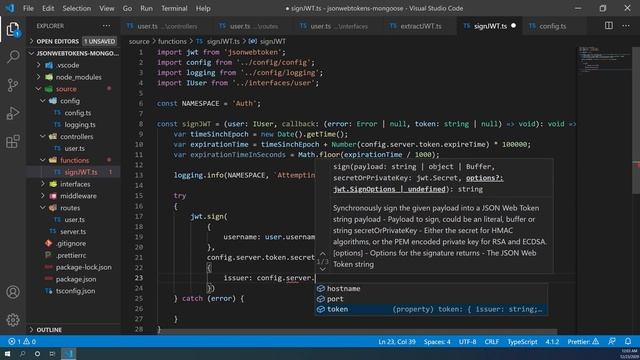Open the Search view in activity bar
Screen dimensions: 640x360
click(x=13, y=57)
